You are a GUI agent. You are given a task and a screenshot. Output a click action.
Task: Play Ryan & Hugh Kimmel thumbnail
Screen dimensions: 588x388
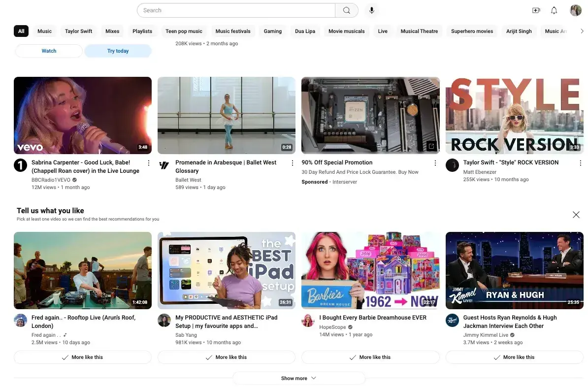515,271
